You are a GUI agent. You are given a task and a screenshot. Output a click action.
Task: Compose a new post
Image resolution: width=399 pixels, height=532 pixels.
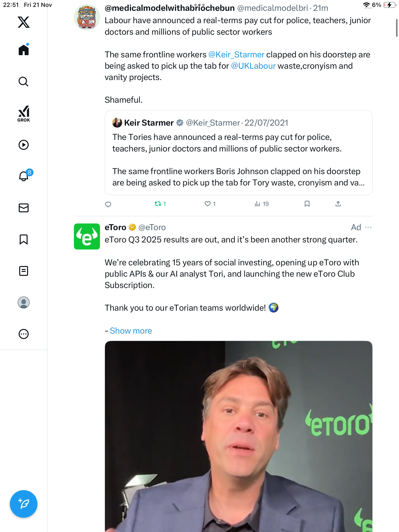click(24, 504)
